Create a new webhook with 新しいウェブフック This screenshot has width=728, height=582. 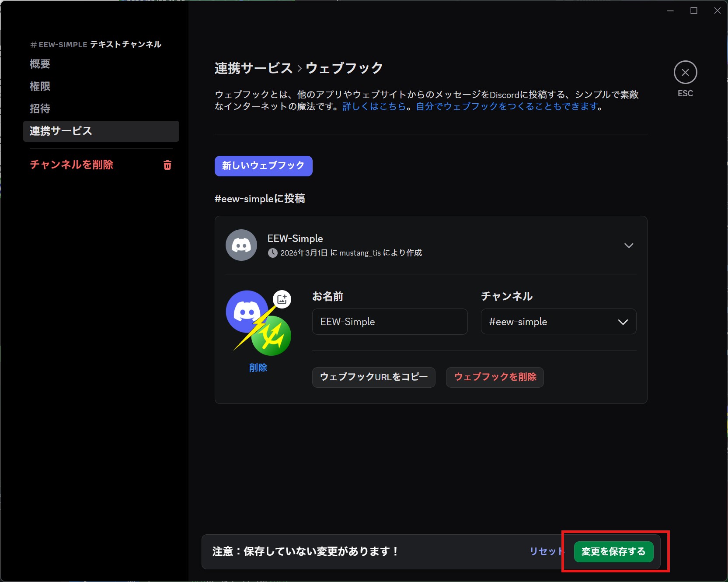(x=263, y=166)
